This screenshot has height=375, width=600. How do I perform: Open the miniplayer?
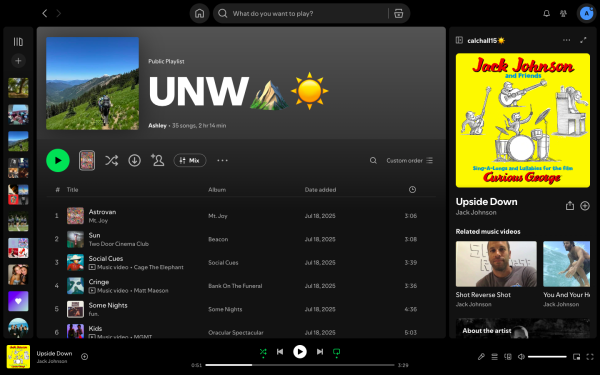576,357
